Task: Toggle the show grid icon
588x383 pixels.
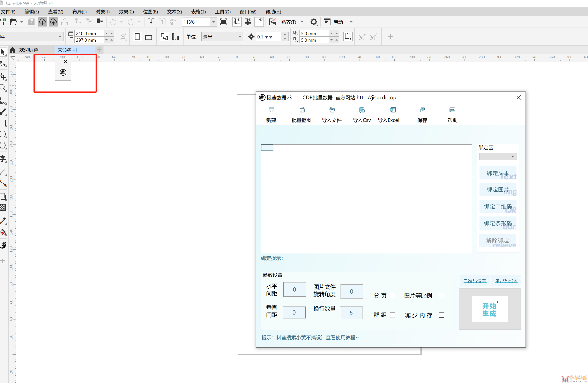Action: [248, 22]
